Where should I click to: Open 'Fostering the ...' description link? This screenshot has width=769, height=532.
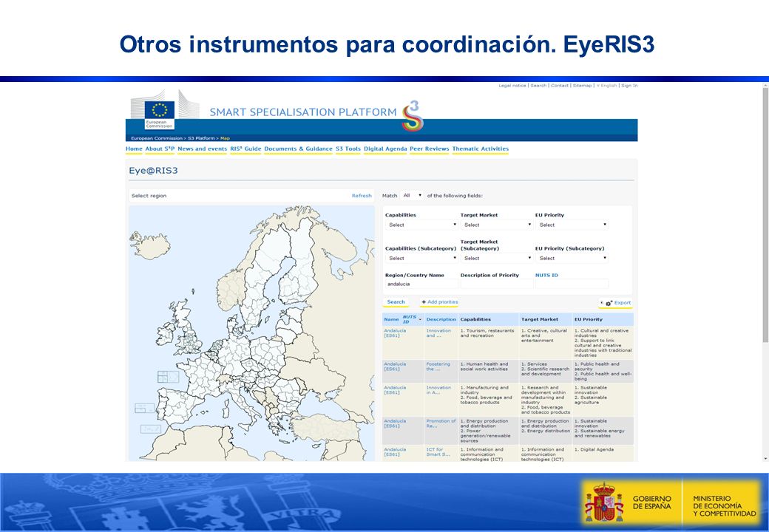tap(438, 366)
